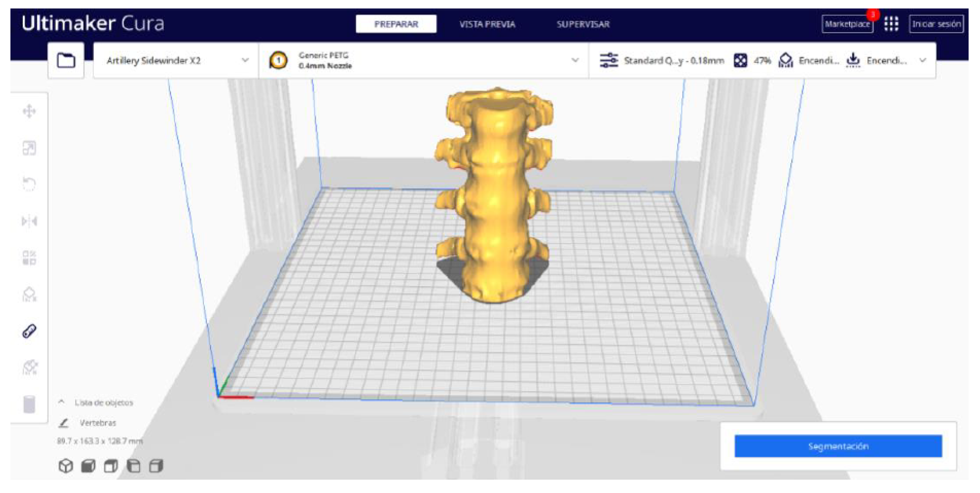Screen dimensions: 980x493
Task: Select the Mirror tool
Action: 29,221
